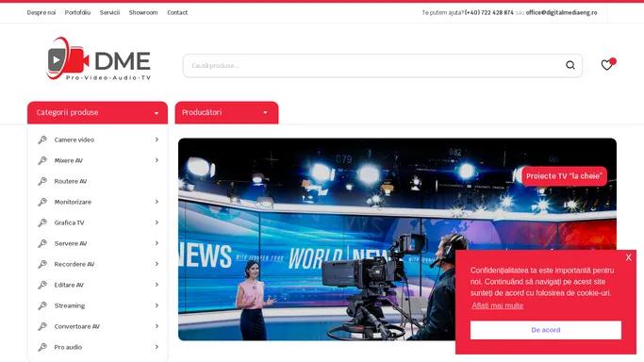Expand the Grafica TV submenu arrow
This screenshot has width=644, height=362.
coord(157,222)
